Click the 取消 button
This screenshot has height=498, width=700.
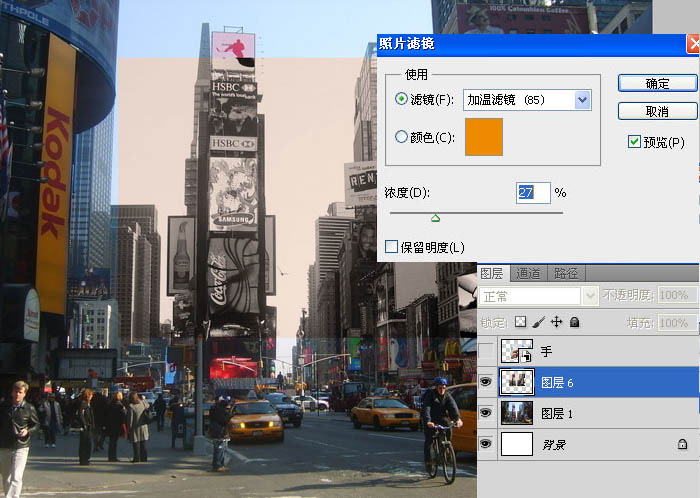tap(657, 110)
